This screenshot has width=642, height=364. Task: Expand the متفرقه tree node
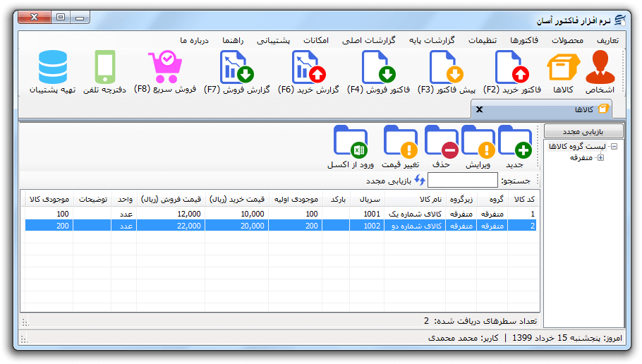pos(600,157)
